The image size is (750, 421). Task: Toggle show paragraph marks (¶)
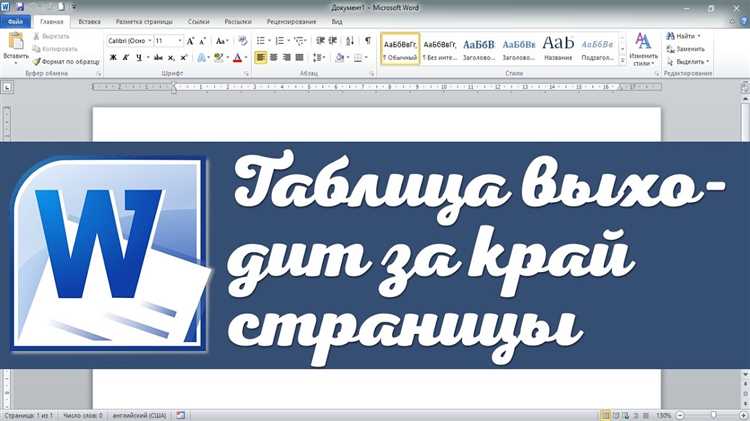tap(368, 41)
